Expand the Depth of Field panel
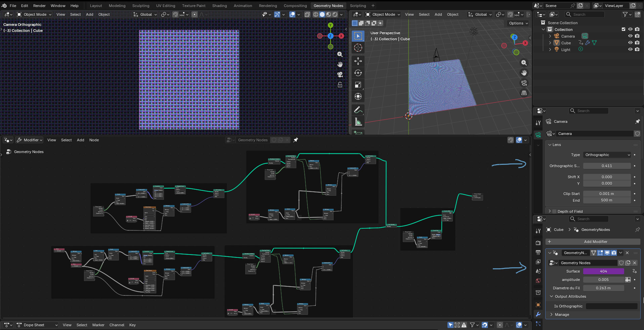This screenshot has height=330, width=644. point(570,211)
